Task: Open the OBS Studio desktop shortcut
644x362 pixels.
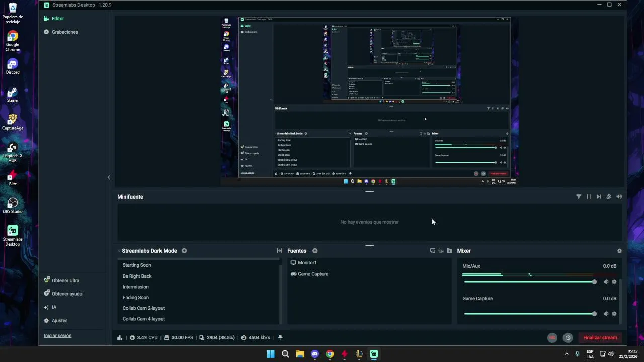Action: pyautogui.click(x=13, y=205)
